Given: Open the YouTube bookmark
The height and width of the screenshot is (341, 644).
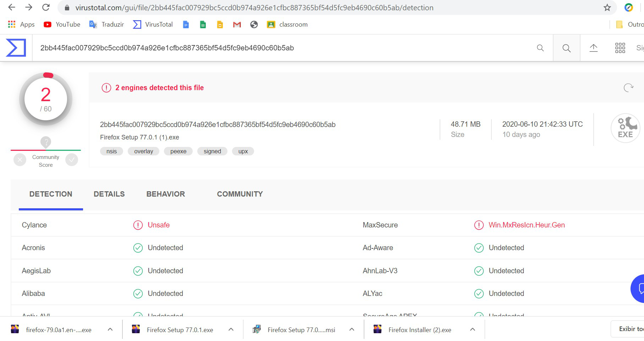Looking at the screenshot, I should point(62,24).
